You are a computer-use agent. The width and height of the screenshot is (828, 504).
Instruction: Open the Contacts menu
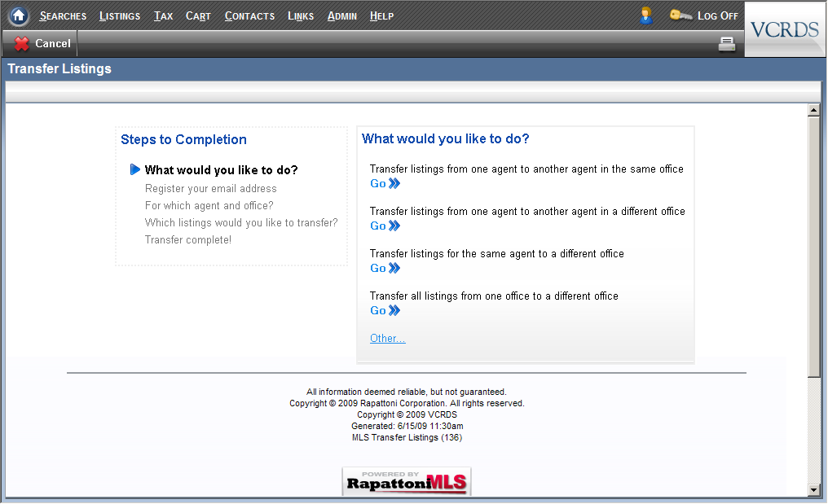point(249,16)
